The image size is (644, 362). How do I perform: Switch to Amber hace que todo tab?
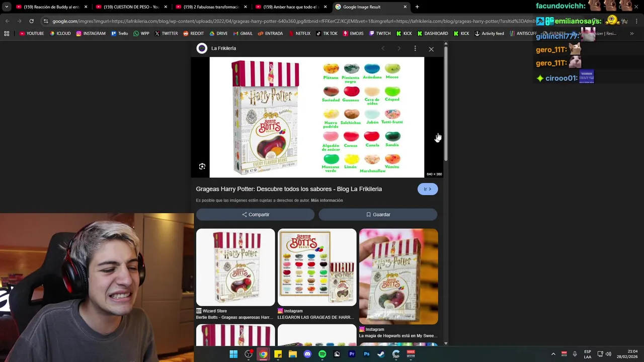pyautogui.click(x=291, y=7)
